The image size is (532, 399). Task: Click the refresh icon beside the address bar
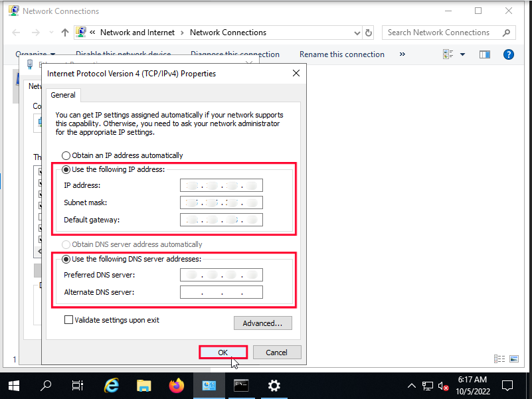(369, 32)
